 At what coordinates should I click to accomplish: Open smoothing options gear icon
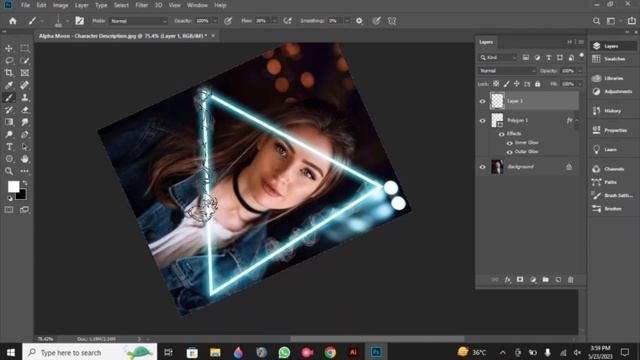tap(359, 21)
